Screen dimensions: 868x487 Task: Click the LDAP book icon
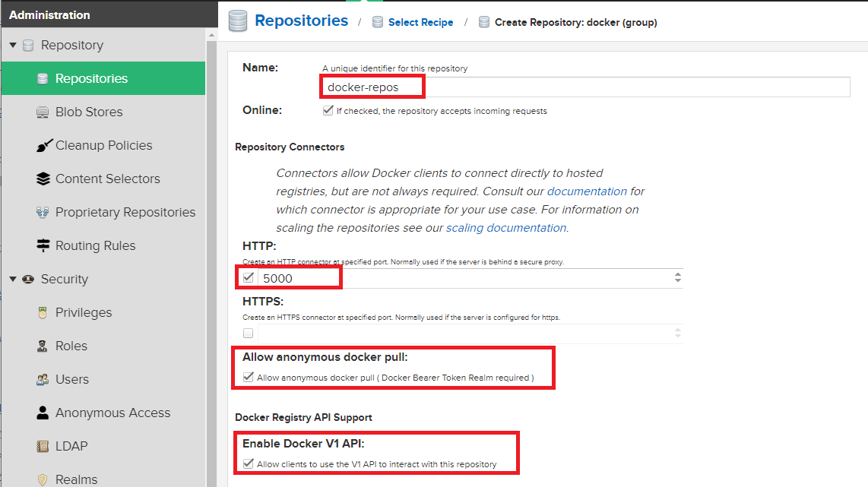[x=43, y=446]
